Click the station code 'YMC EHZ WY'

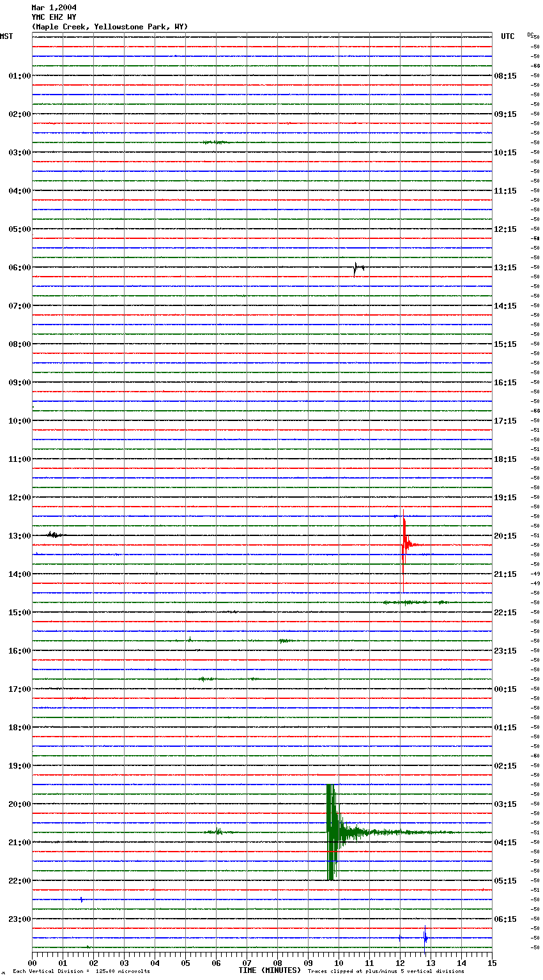[x=54, y=17]
